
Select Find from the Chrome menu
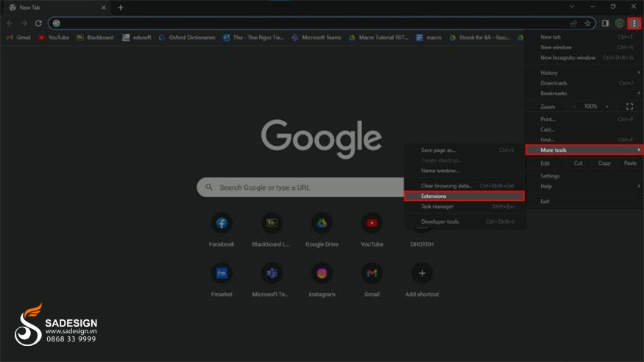(584, 140)
